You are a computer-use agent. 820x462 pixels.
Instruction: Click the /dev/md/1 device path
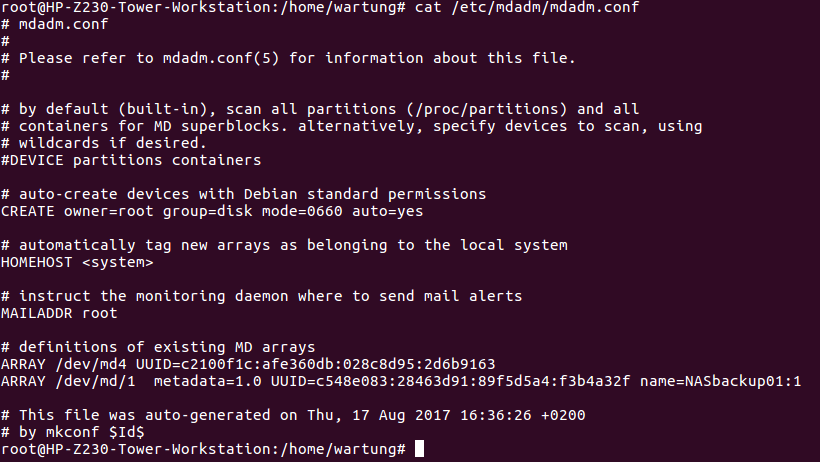95,381
